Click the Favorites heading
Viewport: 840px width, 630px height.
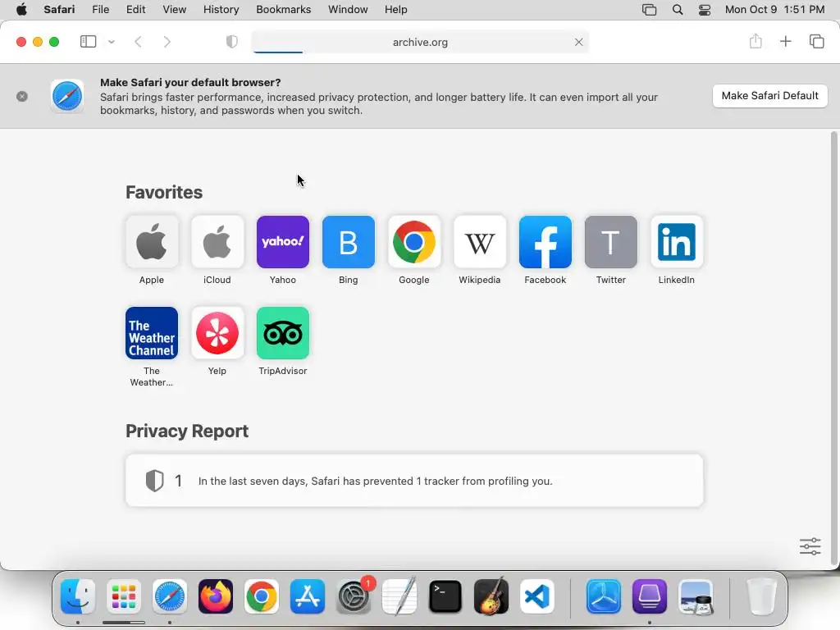(164, 192)
